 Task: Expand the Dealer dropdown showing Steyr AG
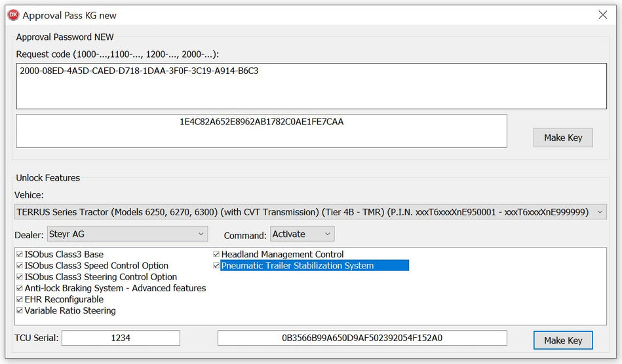click(x=127, y=234)
